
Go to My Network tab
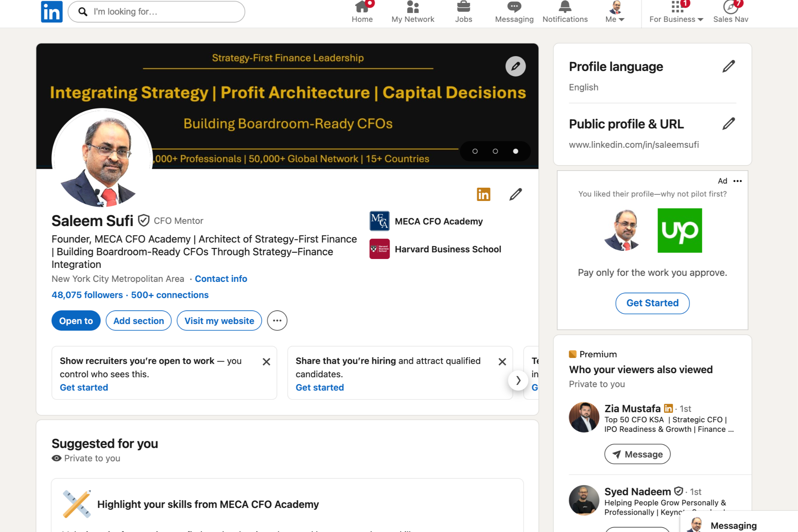click(413, 12)
